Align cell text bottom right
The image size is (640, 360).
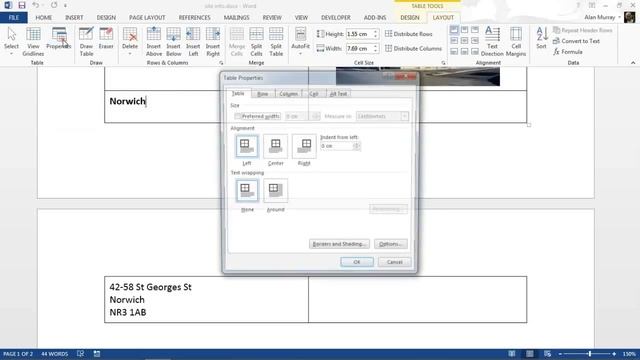pos(475,51)
